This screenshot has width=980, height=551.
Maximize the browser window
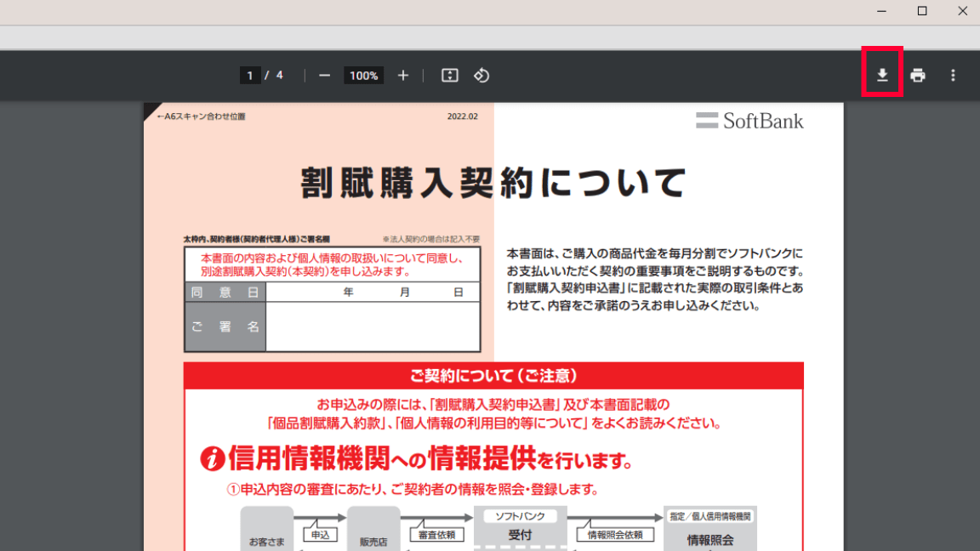(922, 11)
